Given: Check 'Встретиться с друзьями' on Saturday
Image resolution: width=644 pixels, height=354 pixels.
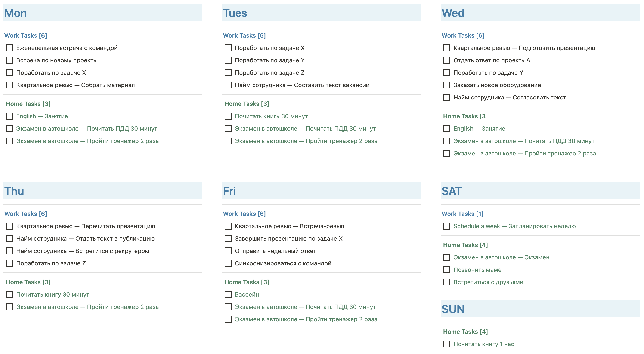Looking at the screenshot, I should pyautogui.click(x=446, y=282).
